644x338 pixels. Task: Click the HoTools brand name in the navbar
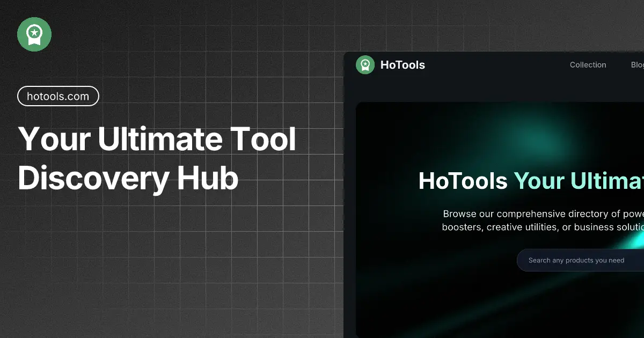(x=402, y=65)
